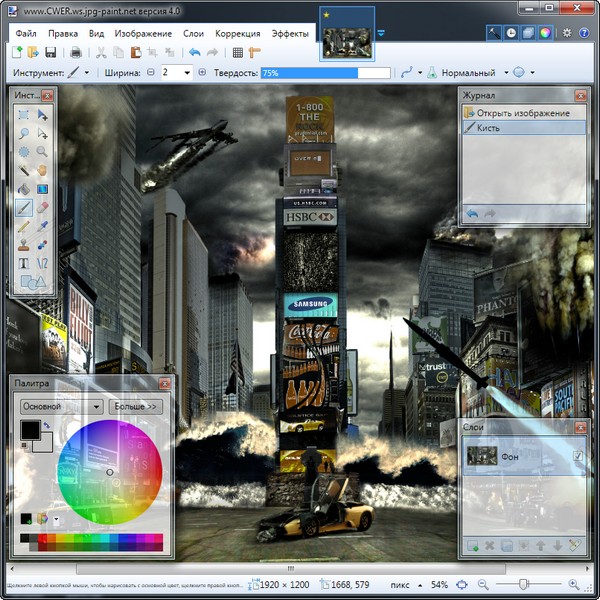Open the Изображение menu

(x=143, y=33)
